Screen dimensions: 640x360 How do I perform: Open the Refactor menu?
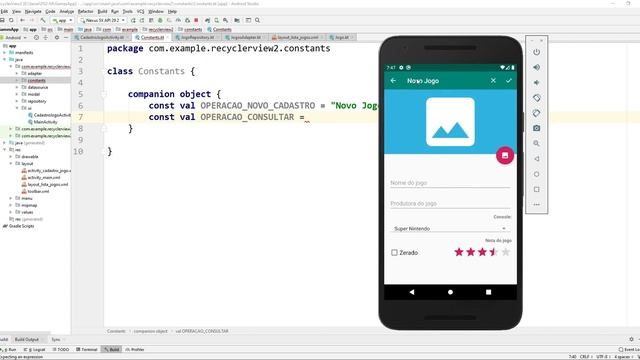pos(85,11)
